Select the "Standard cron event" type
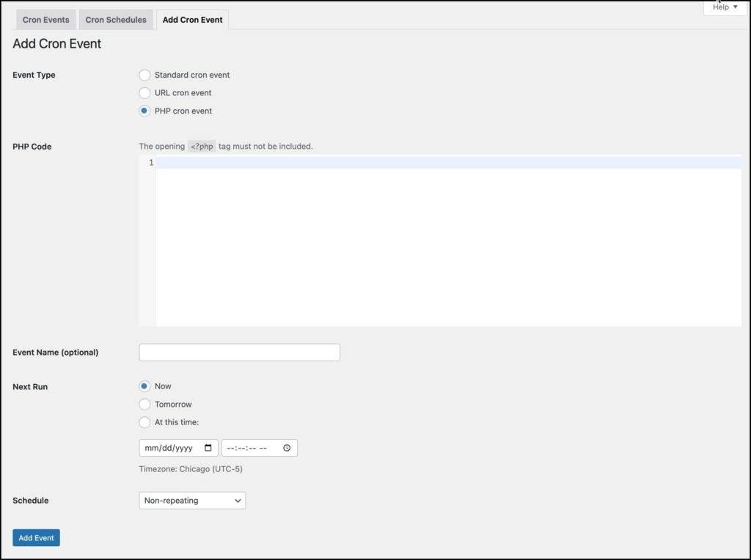This screenshot has height=560, width=751. click(x=144, y=75)
